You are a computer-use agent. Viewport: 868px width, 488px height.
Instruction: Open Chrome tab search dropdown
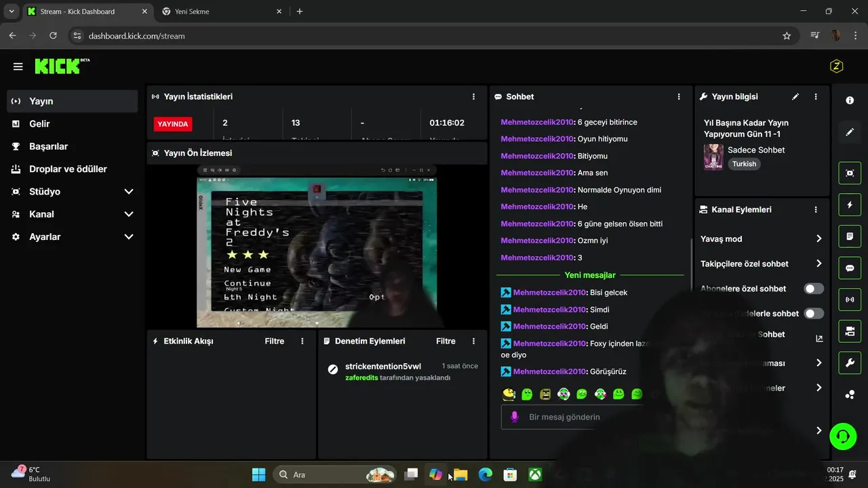point(12,12)
